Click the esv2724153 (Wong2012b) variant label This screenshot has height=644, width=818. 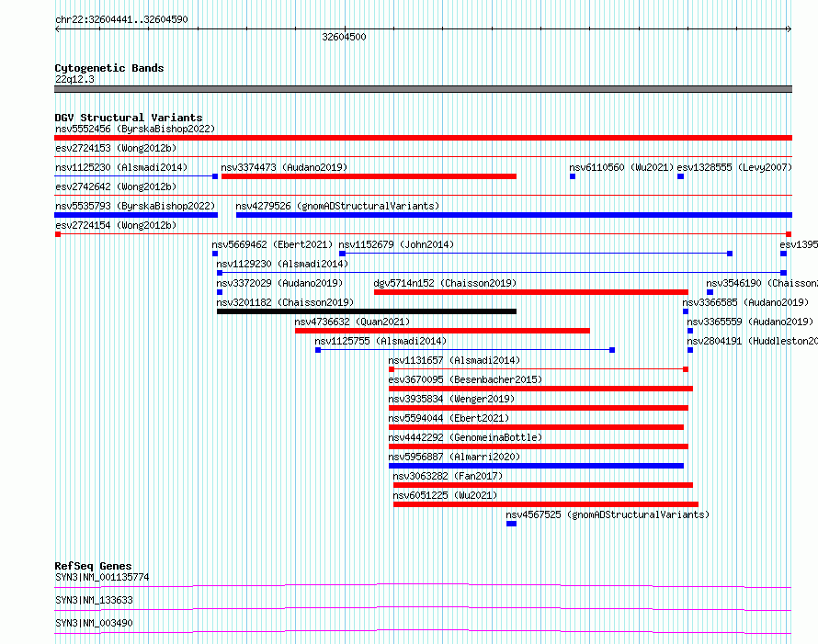coord(116,148)
